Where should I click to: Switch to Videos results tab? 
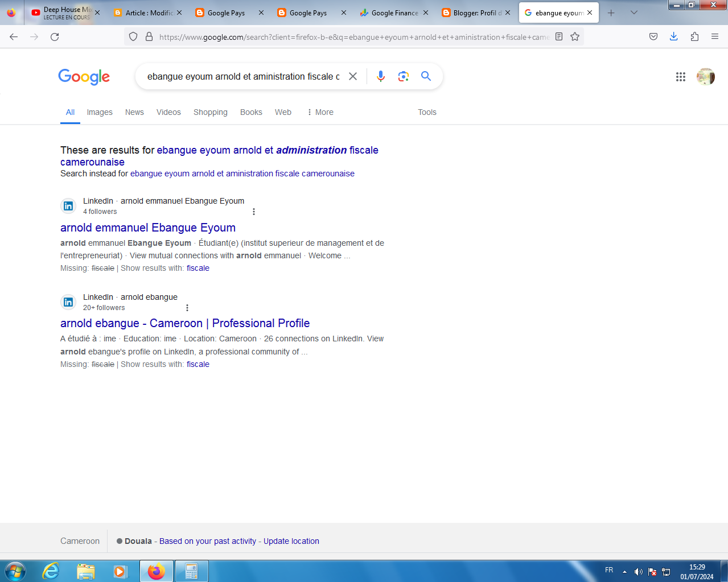point(168,112)
